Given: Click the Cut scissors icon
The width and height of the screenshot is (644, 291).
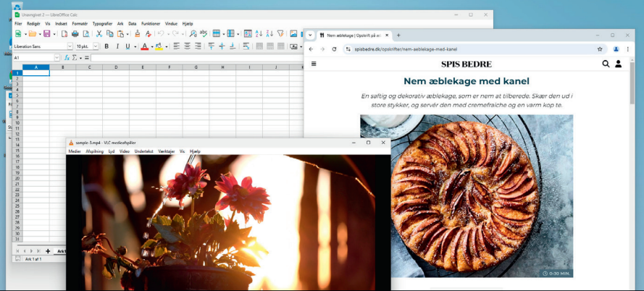Looking at the screenshot, I should point(99,34).
